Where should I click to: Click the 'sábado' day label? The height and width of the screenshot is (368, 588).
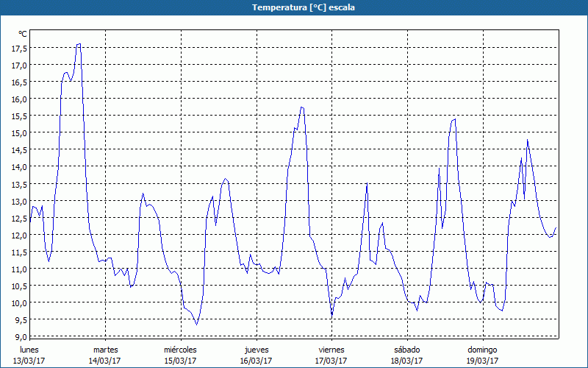click(x=406, y=350)
